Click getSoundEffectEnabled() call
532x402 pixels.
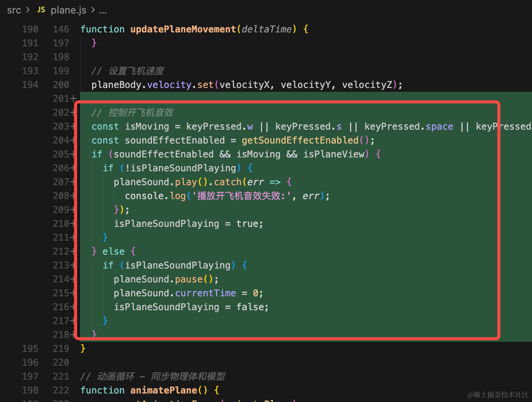coord(305,140)
